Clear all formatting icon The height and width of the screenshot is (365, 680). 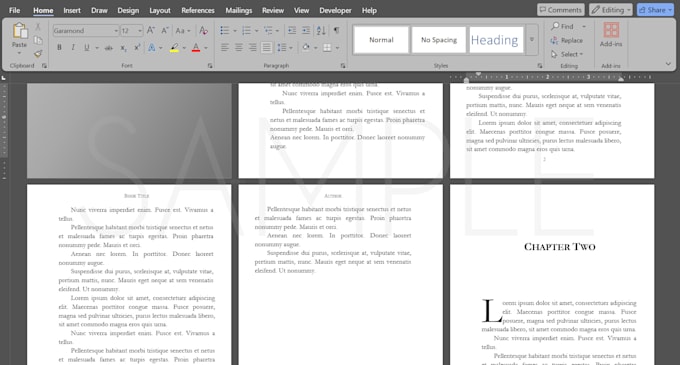(203, 30)
